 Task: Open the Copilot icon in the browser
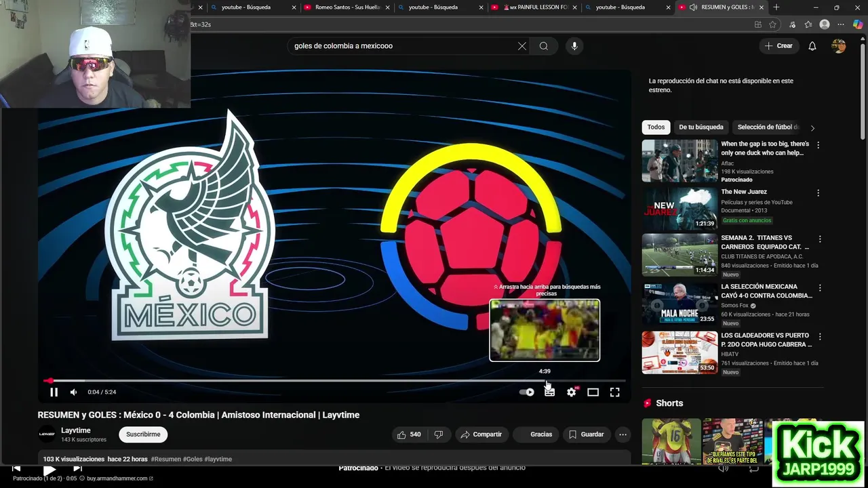858,24
